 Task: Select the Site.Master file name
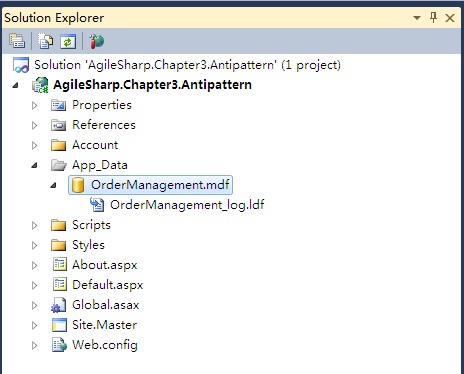pyautogui.click(x=104, y=325)
